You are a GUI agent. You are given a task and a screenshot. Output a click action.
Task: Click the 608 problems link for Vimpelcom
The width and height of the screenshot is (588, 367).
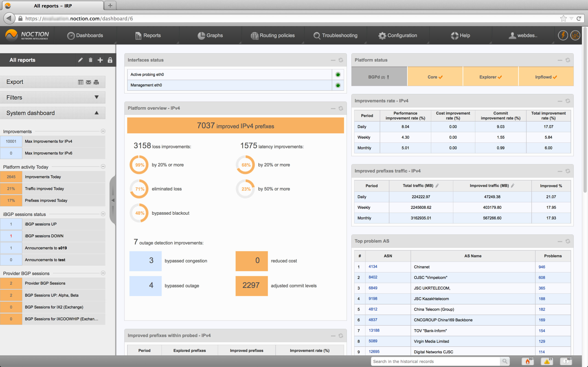pos(542,278)
